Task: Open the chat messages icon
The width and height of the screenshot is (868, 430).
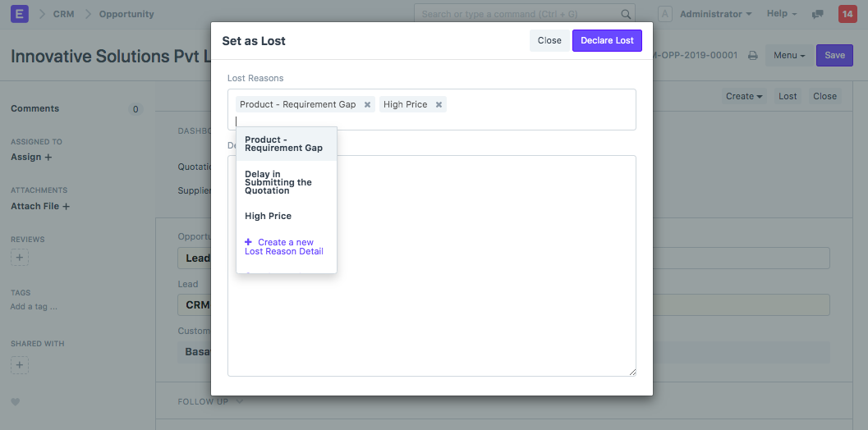Action: coord(817,14)
